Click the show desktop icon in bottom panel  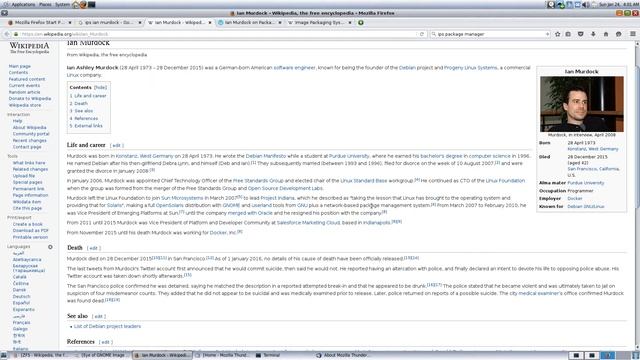click(x=4, y=356)
